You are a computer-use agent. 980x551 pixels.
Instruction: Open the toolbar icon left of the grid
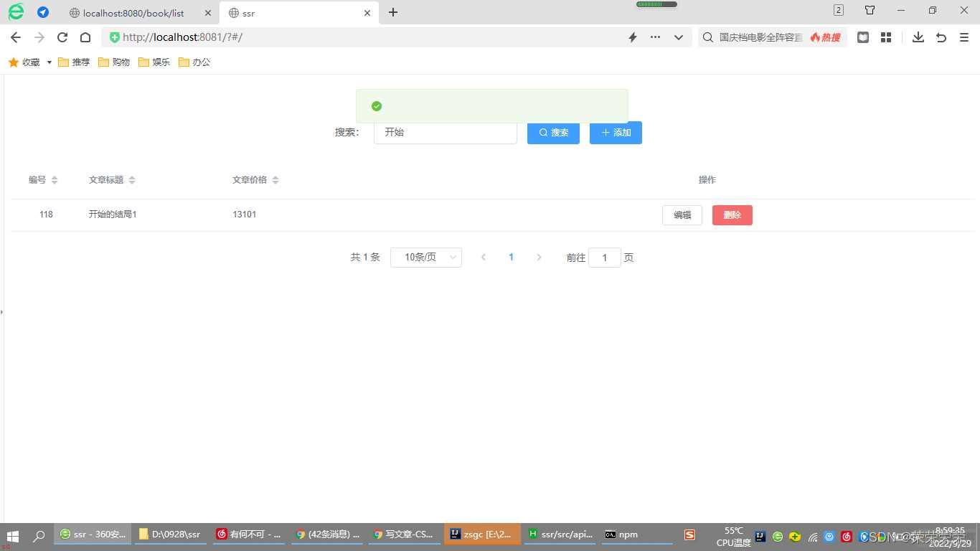coord(863,37)
